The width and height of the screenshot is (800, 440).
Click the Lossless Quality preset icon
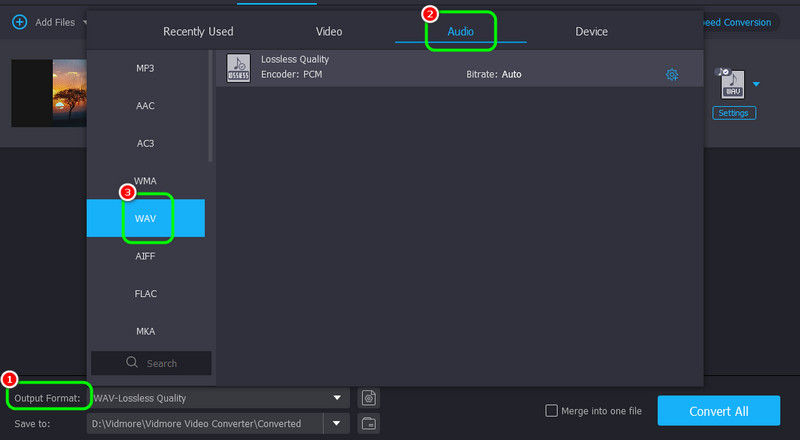pyautogui.click(x=238, y=67)
